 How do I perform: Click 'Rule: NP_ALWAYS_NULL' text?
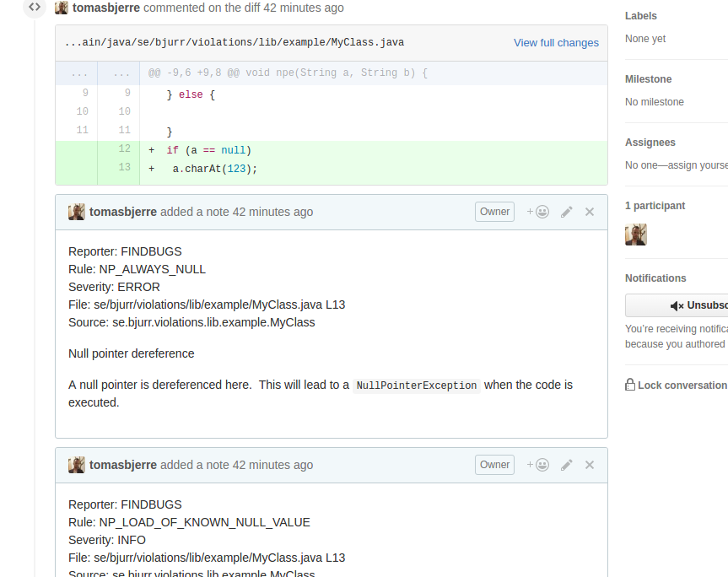(137, 269)
